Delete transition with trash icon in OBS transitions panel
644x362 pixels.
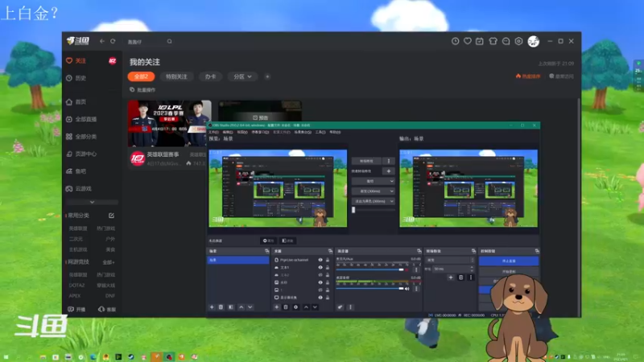460,278
